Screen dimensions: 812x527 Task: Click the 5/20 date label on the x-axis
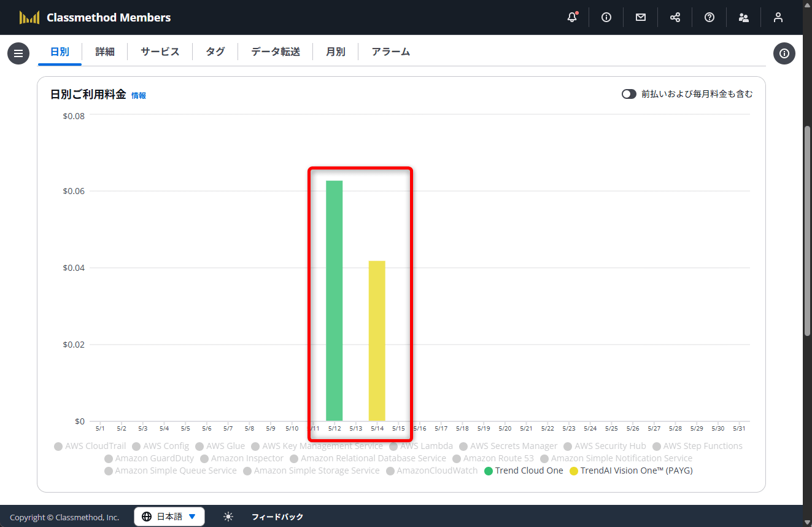click(505, 429)
